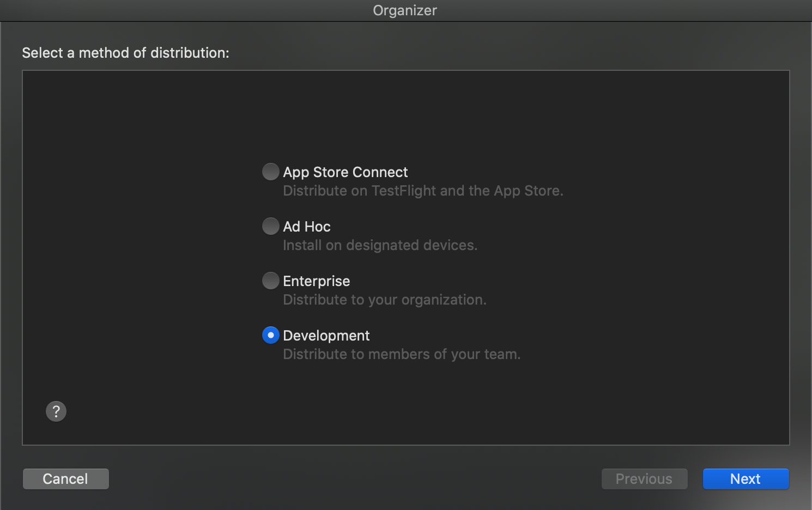
Task: Click the Organizer window title
Action: point(405,10)
